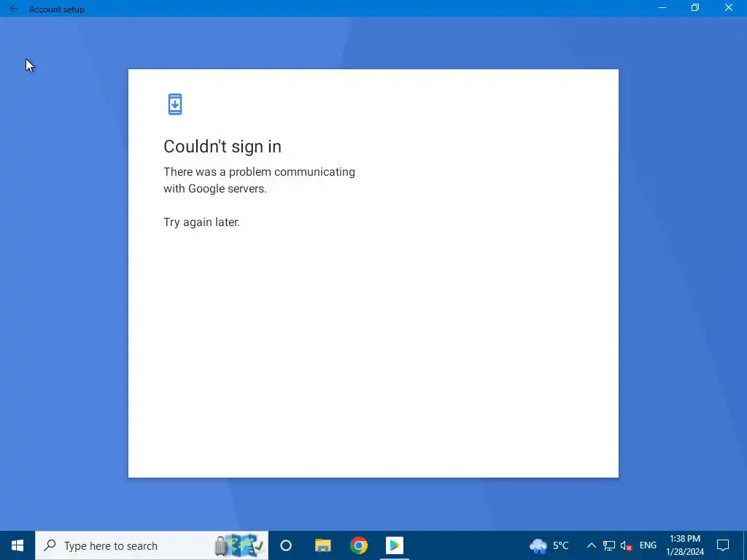The image size is (747, 560).
Task: Open Cortana circle icon on taskbar
Action: pos(286,545)
